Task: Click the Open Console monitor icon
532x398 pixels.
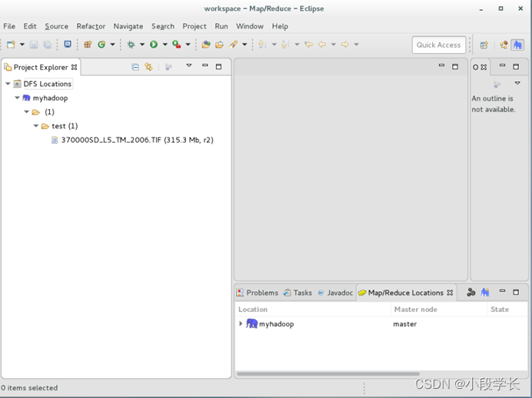Action: pyautogui.click(x=68, y=45)
